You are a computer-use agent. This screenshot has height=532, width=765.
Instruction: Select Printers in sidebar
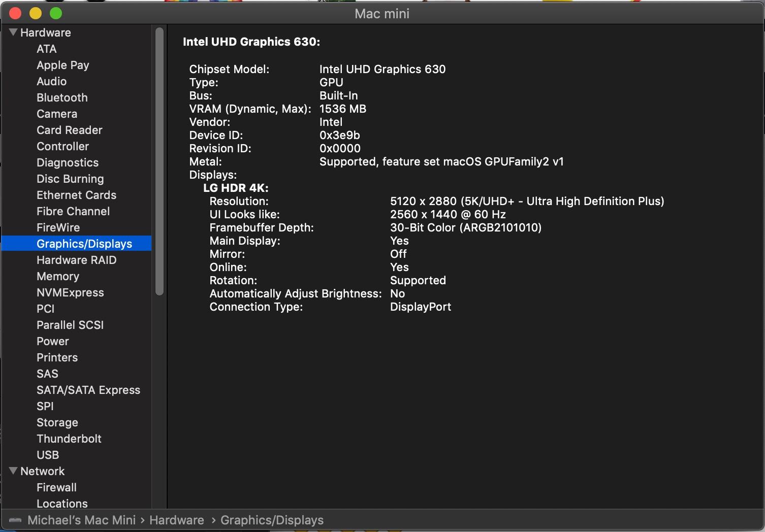pos(57,357)
